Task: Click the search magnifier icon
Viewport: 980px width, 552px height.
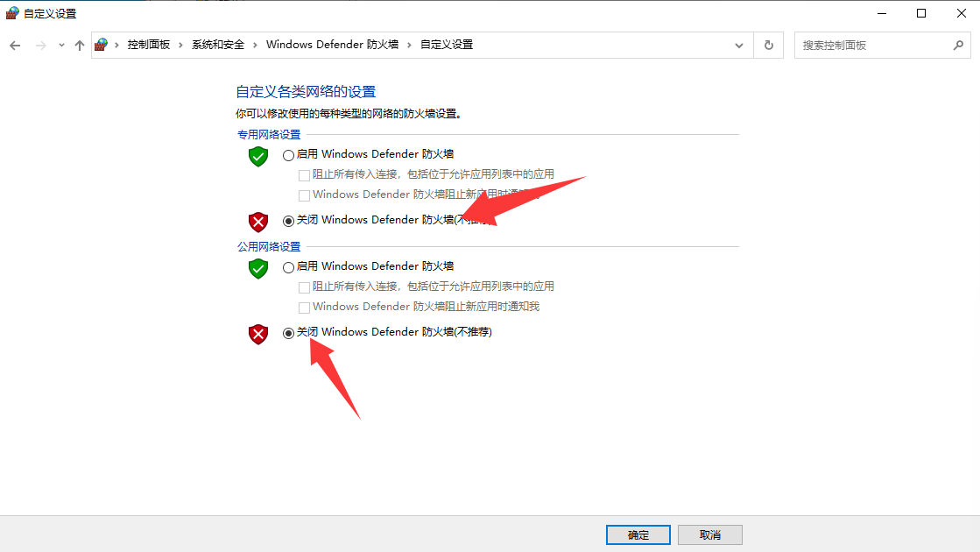Action: coord(958,45)
